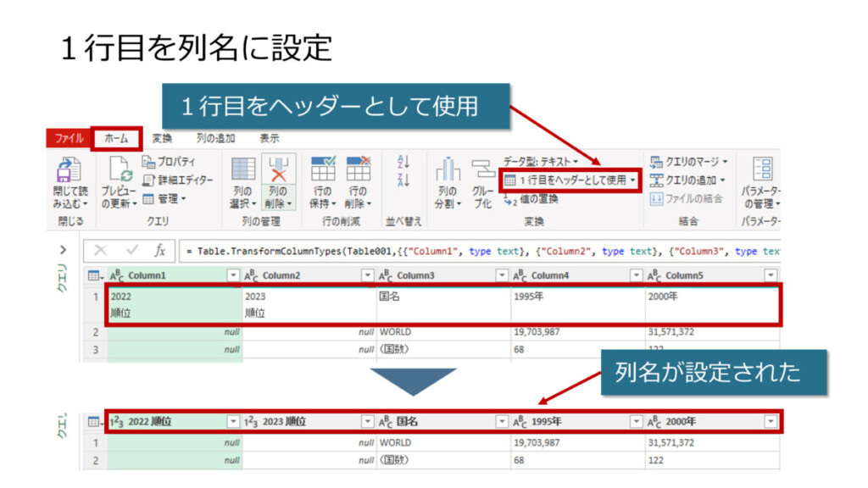Click the ファイル tab

69,138
